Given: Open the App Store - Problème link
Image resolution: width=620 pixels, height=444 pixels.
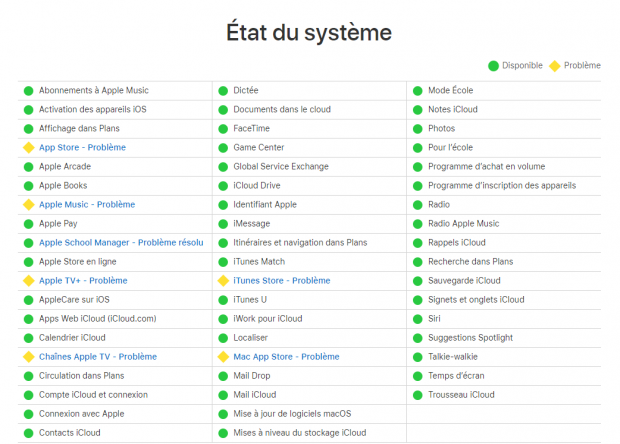Looking at the screenshot, I should click(82, 147).
